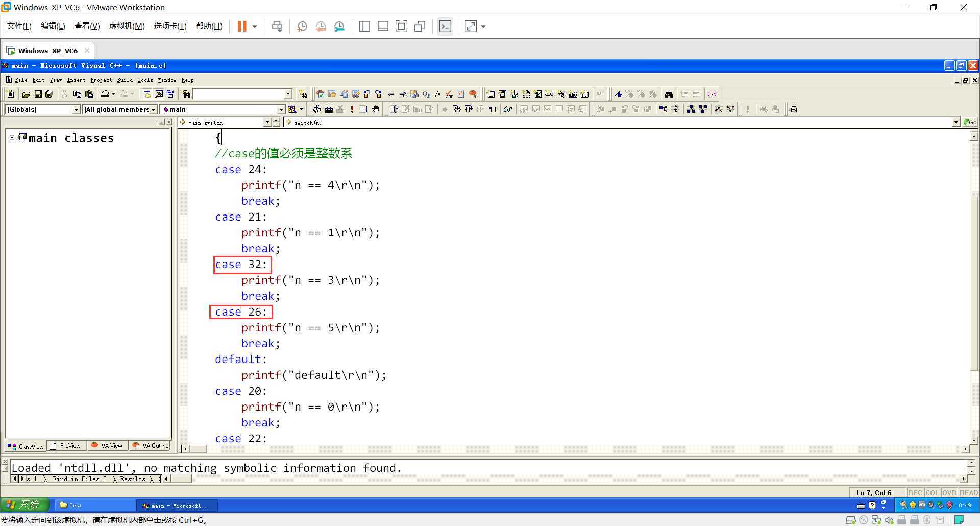Click the editor horizontal scrollbar left arrow
The height and width of the screenshot is (526, 980).
[185, 449]
